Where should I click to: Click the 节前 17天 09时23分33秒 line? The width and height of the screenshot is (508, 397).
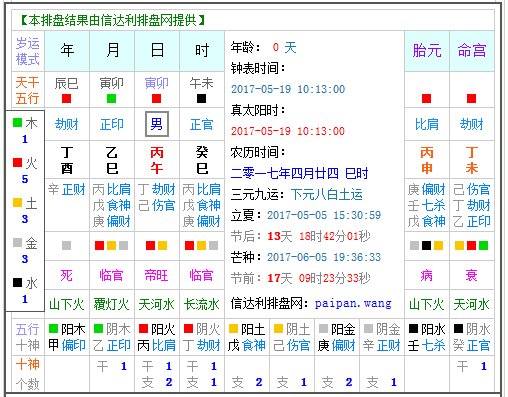pyautogui.click(x=300, y=278)
